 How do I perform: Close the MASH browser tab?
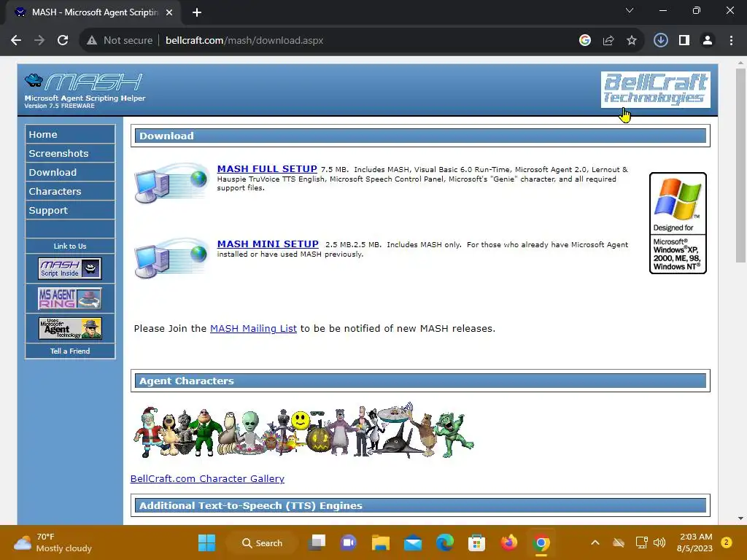169,12
